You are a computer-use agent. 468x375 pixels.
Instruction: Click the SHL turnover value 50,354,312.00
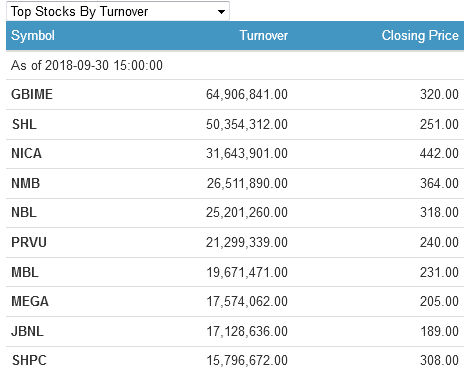click(247, 124)
